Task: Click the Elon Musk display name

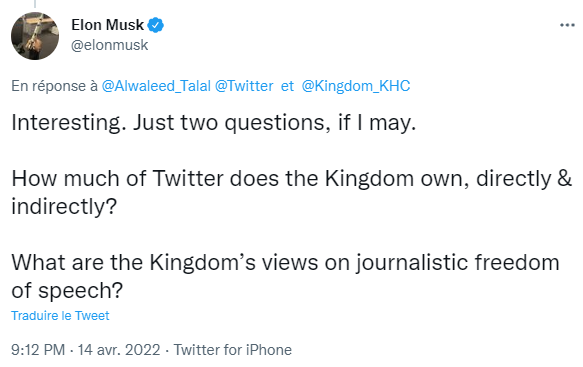Action: click(x=107, y=25)
